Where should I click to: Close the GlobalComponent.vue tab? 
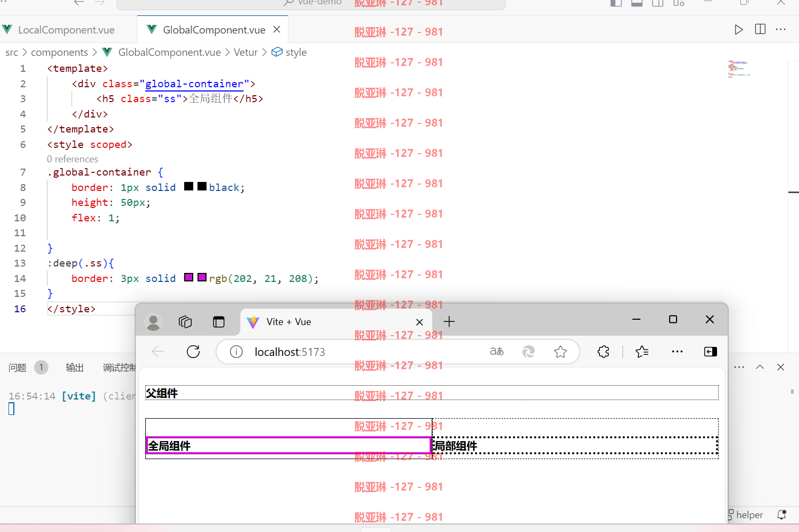tap(277, 30)
